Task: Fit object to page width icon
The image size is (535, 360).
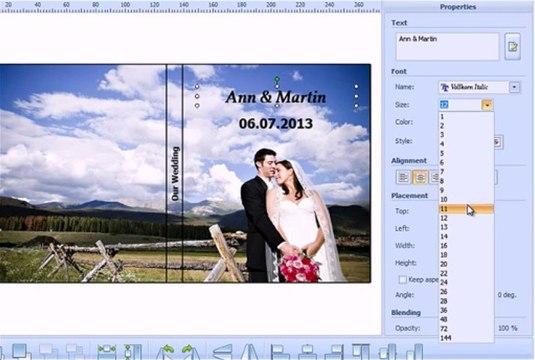Action: point(107,352)
